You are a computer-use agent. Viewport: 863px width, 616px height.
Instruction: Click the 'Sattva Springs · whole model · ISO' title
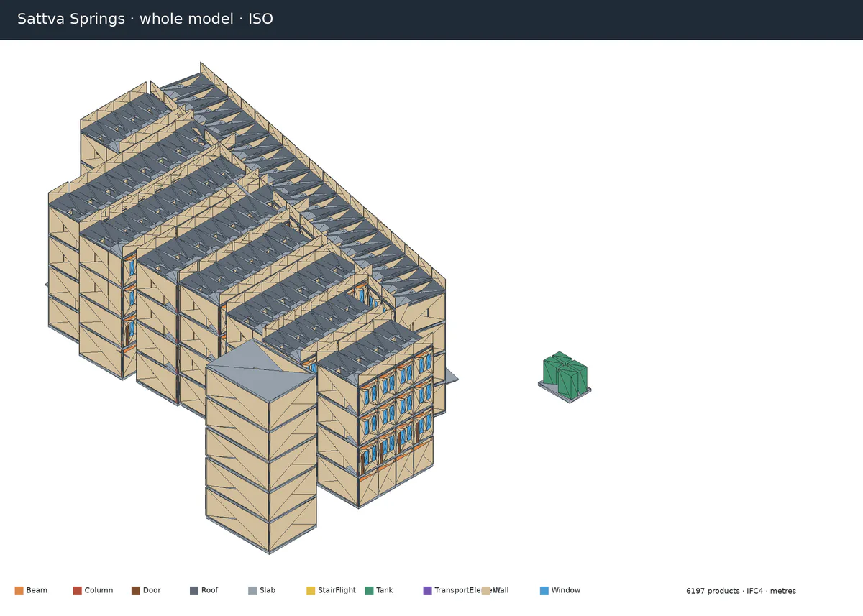(x=145, y=19)
